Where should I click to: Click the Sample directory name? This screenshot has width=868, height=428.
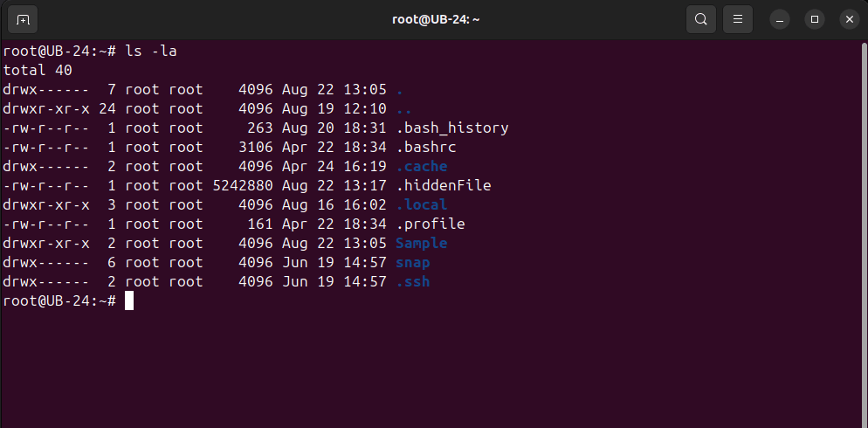click(421, 243)
